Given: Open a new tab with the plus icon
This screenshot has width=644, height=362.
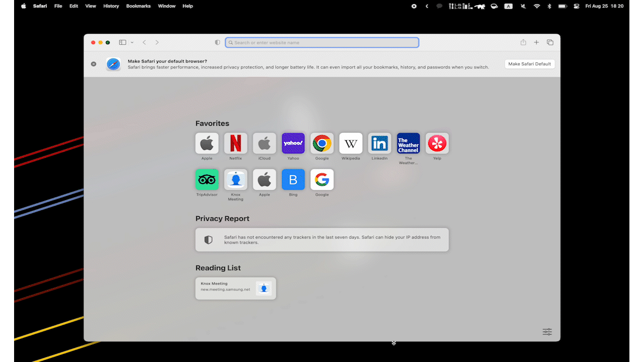Looking at the screenshot, I should tap(536, 42).
